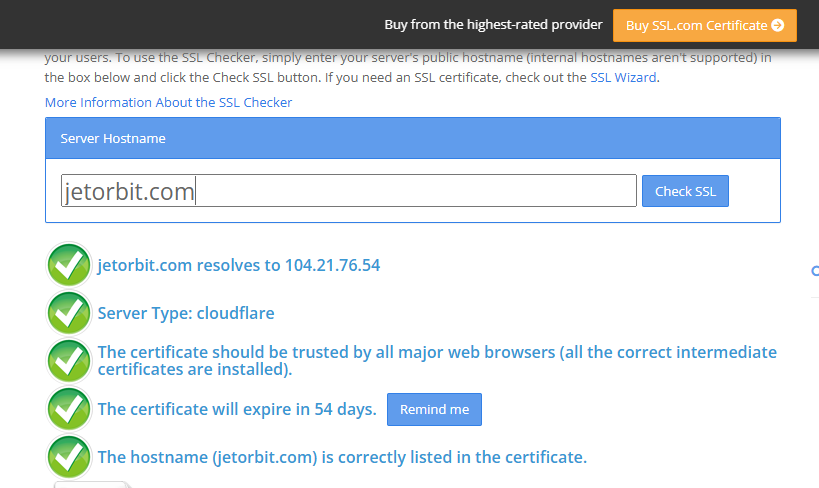Focus the Server Hostname input field

[349, 191]
